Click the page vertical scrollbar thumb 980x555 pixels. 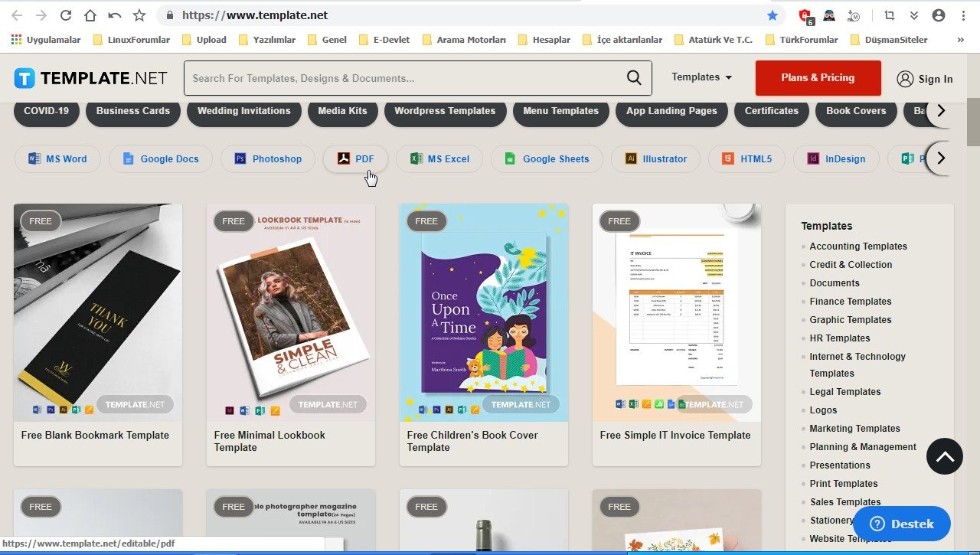click(973, 122)
